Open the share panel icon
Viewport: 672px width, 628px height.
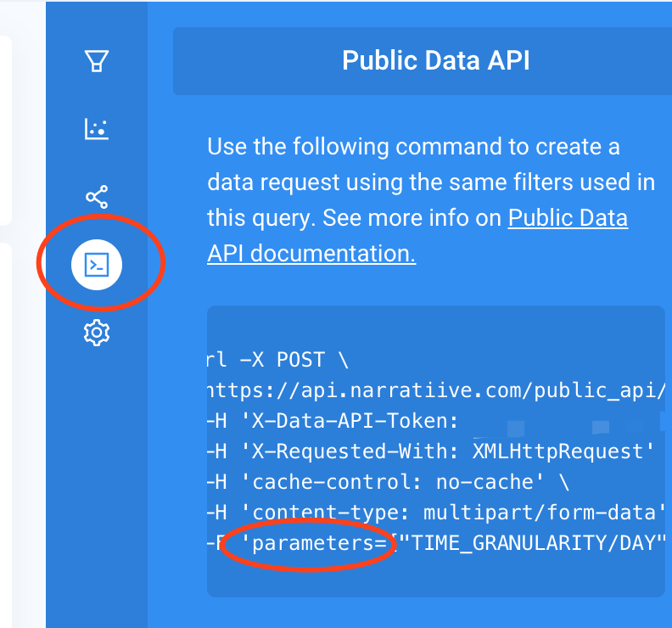pyautogui.click(x=97, y=197)
